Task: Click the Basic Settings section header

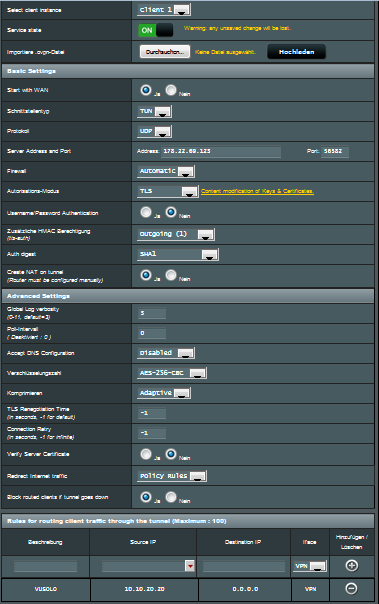Action: coord(188,71)
